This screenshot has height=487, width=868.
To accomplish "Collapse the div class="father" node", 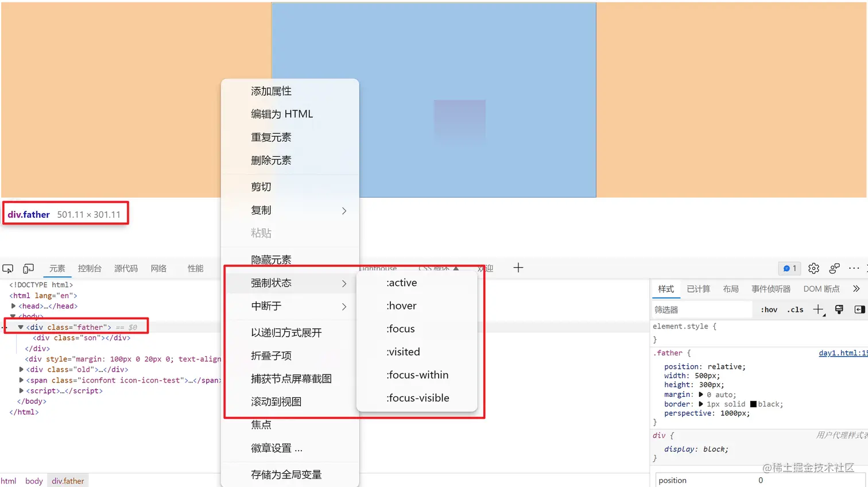I will [x=21, y=327].
